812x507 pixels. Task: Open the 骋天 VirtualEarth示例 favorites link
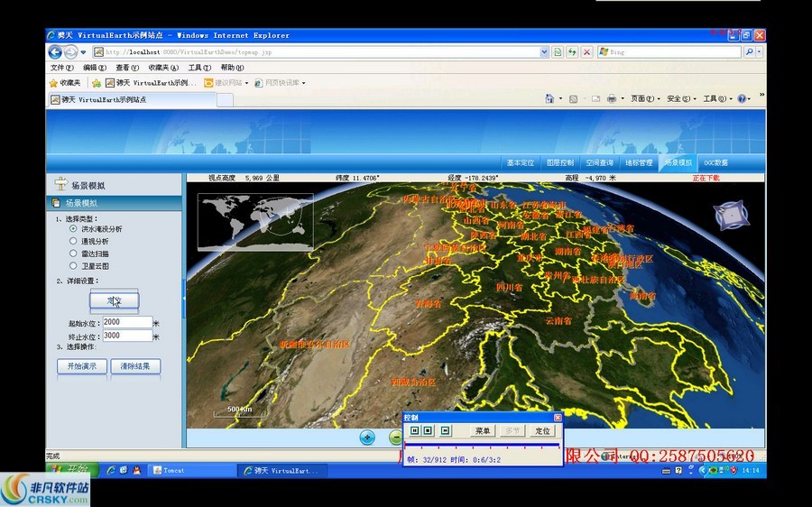[151, 83]
